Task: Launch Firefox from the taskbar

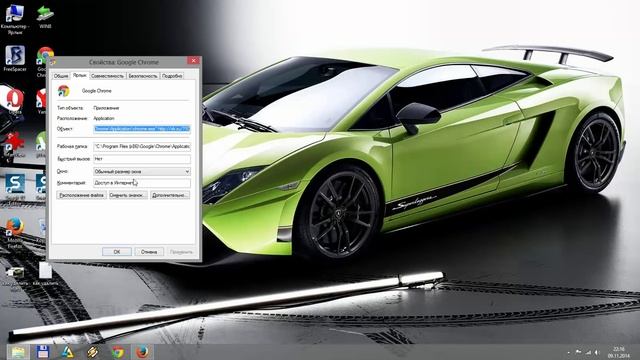Action: point(142,351)
